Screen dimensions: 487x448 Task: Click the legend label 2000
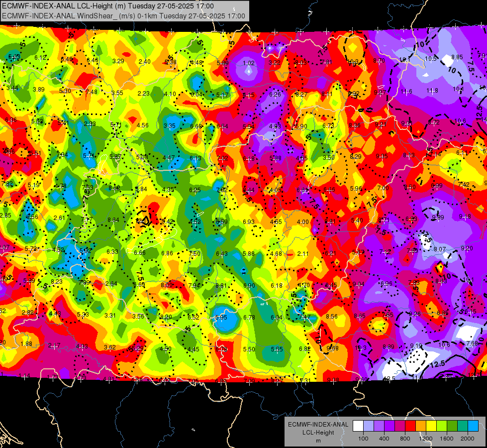[468, 439]
